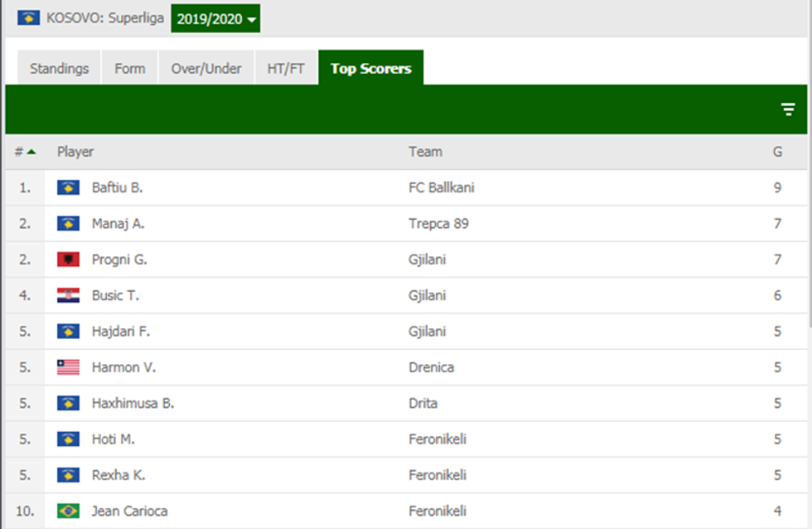The width and height of the screenshot is (812, 529).
Task: Go to the HT/FT tab
Action: click(x=286, y=69)
